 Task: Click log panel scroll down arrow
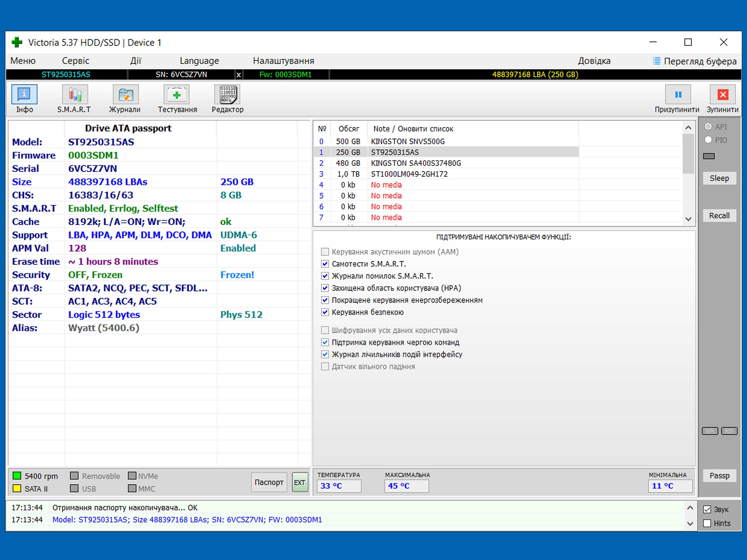click(x=690, y=524)
